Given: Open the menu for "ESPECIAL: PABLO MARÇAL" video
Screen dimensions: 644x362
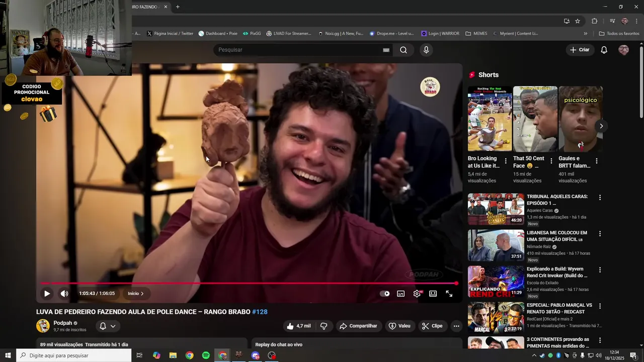Looking at the screenshot, I should [x=600, y=306].
